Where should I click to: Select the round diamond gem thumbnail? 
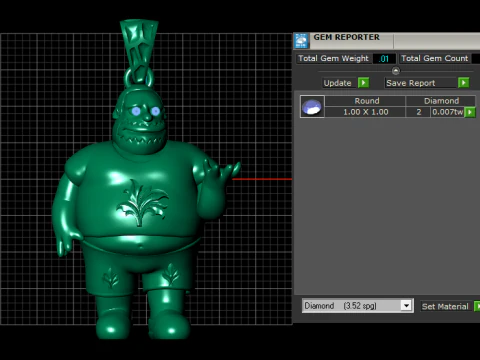tap(312, 107)
